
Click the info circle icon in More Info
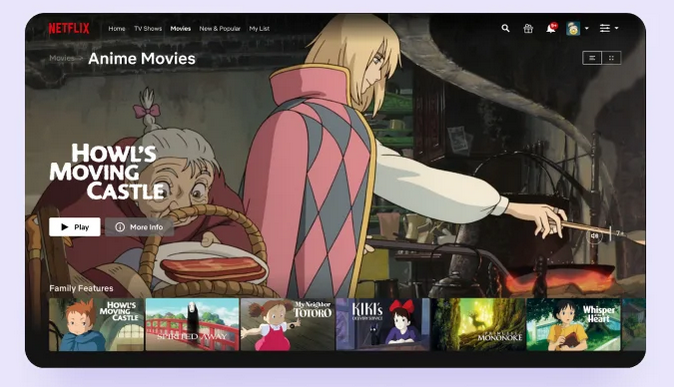(x=120, y=227)
